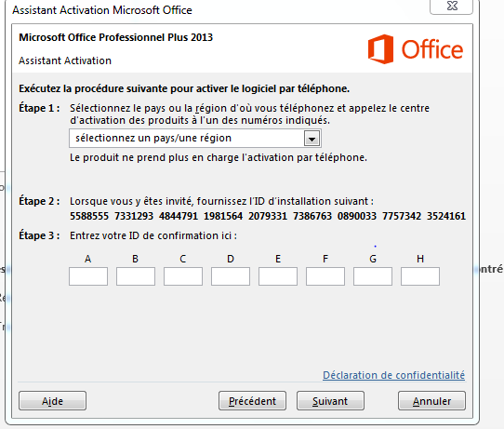Viewport: 504px width, 429px height.
Task: Focus confirmation ID field F
Action: pos(325,276)
